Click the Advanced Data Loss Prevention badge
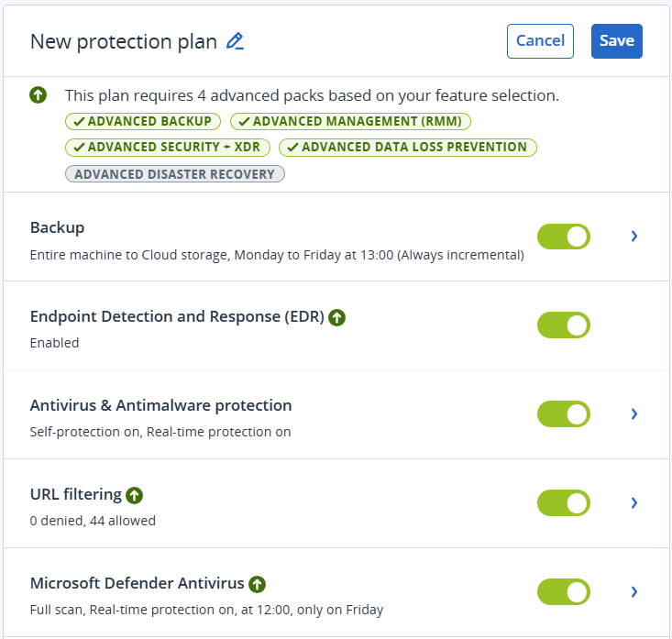Image resolution: width=672 pixels, height=639 pixels. click(x=407, y=147)
